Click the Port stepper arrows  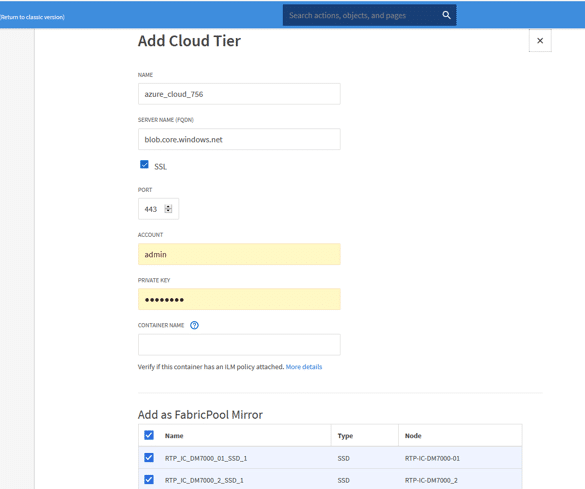pyautogui.click(x=168, y=209)
